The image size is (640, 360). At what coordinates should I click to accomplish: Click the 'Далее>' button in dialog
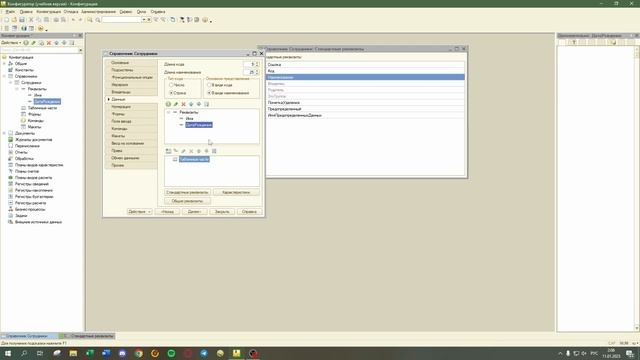pyautogui.click(x=195, y=211)
